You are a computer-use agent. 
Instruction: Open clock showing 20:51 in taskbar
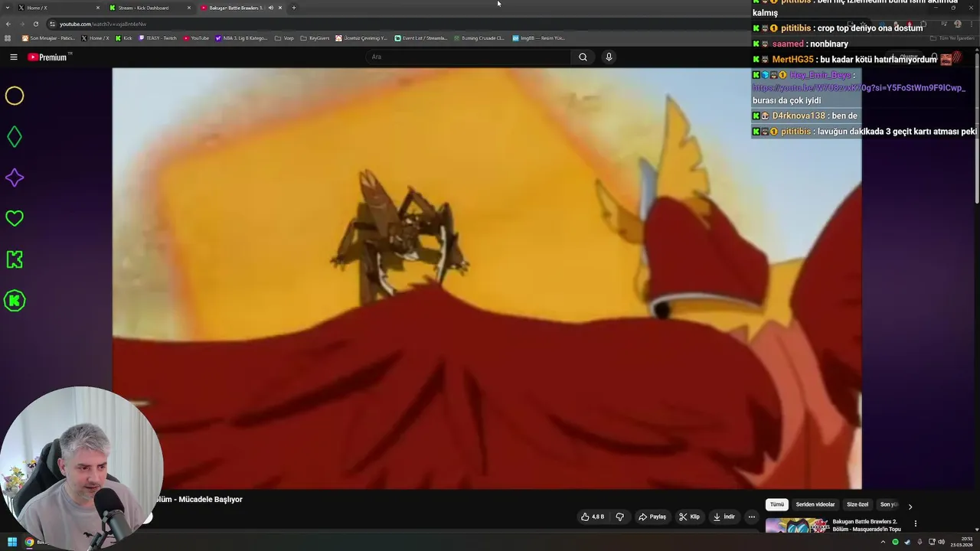962,542
